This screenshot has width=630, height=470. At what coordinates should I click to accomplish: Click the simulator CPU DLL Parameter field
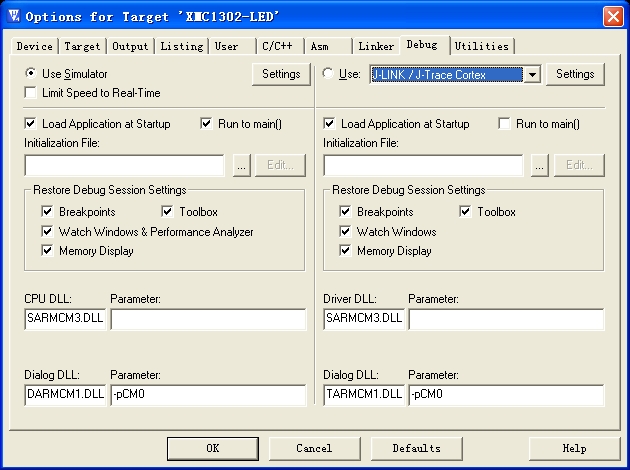click(208, 319)
